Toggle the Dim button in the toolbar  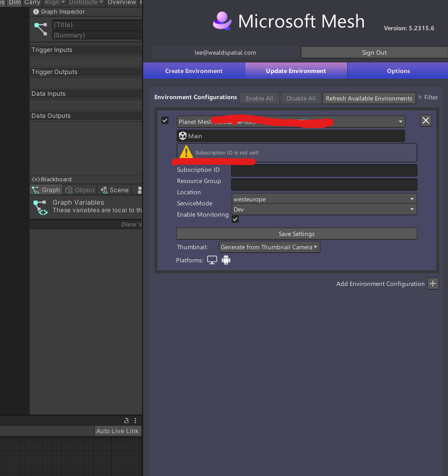[14, 3]
